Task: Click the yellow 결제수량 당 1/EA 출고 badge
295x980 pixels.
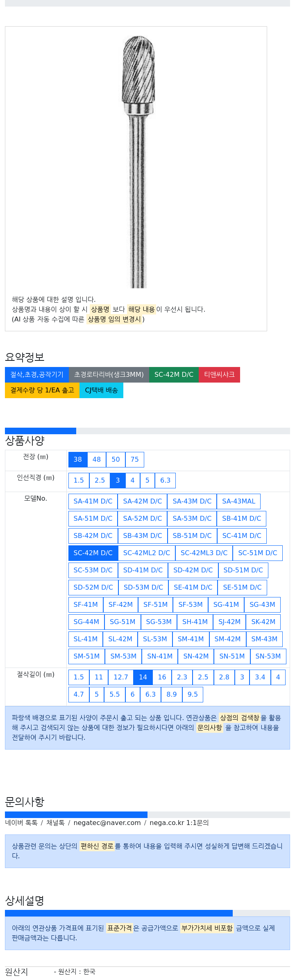Action: 42,390
